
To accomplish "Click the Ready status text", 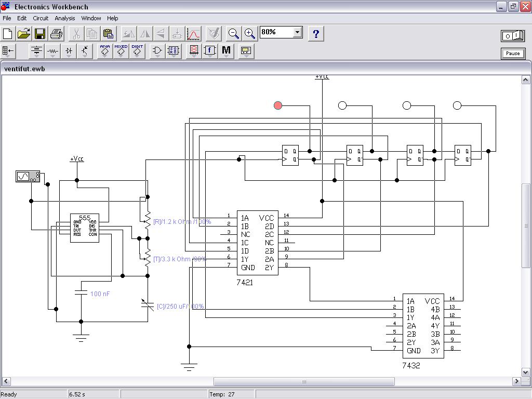I will pos(9,394).
